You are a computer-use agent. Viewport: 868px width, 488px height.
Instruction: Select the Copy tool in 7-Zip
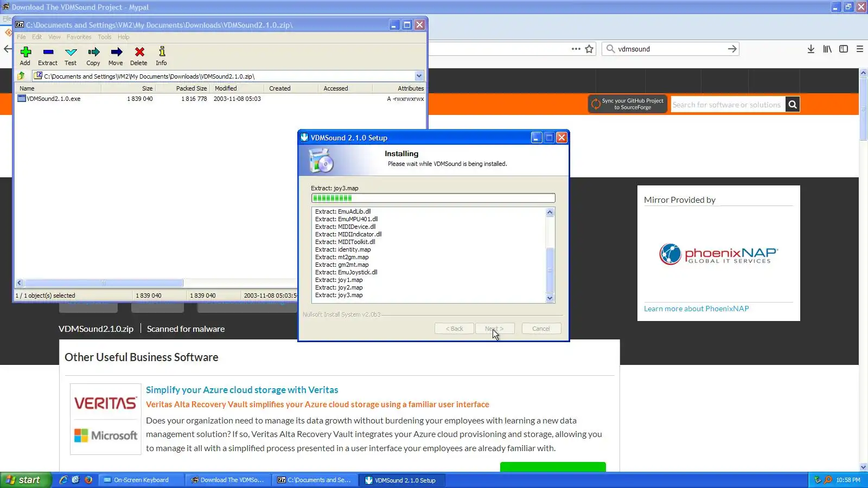click(93, 52)
